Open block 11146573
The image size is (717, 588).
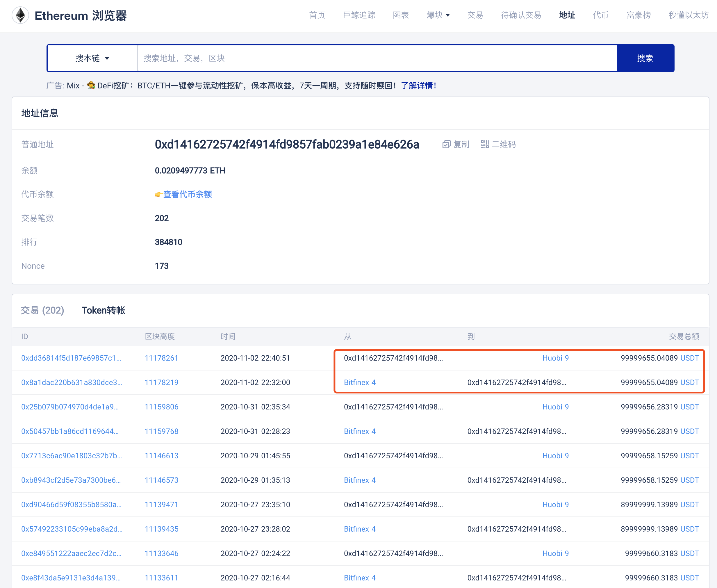161,480
